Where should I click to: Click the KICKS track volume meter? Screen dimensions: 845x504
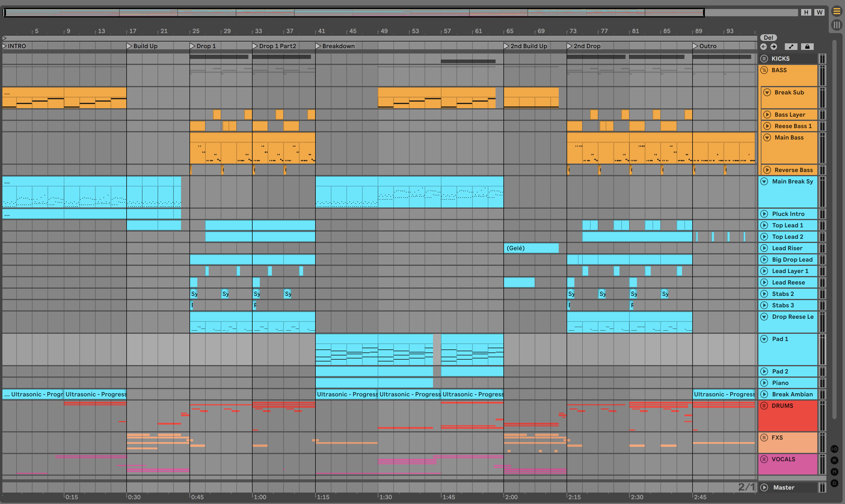pyautogui.click(x=822, y=58)
